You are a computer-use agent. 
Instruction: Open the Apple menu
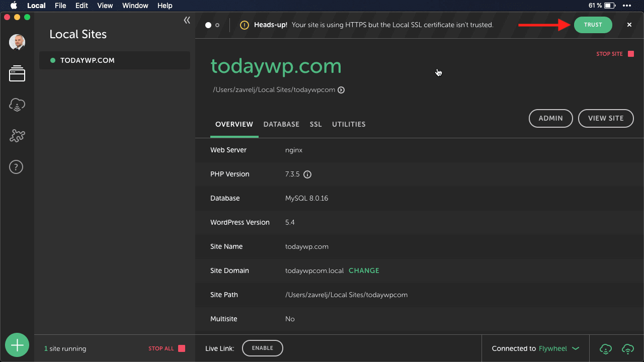pos(14,6)
